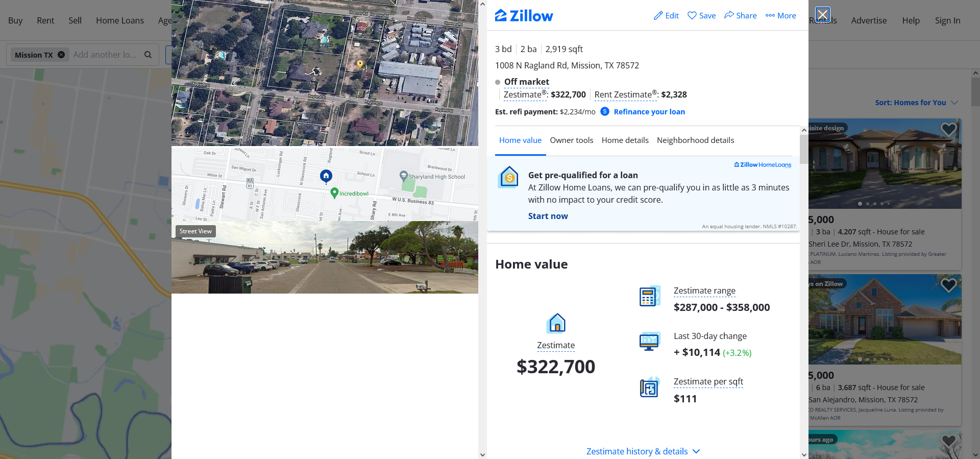Open the Help link
Viewport: 980px width, 459px height.
[x=911, y=20]
